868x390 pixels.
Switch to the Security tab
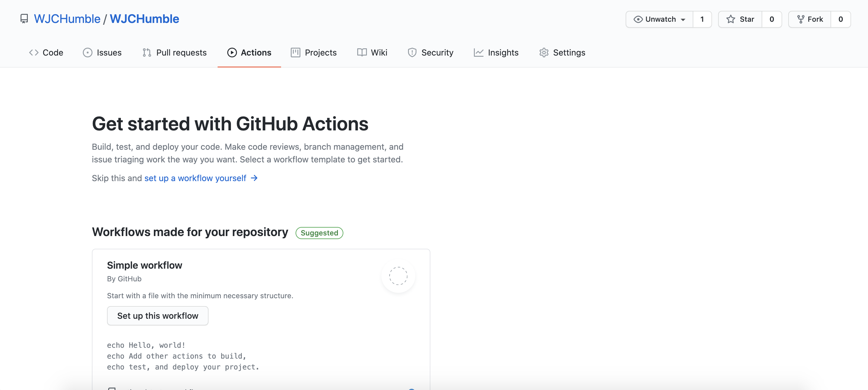pos(430,53)
